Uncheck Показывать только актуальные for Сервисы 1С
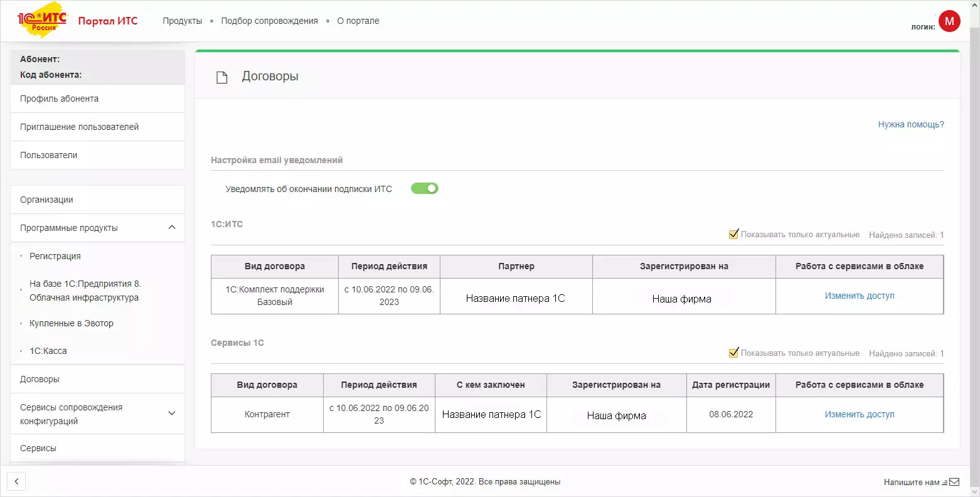Viewport: 980px width, 497px height. [733, 353]
